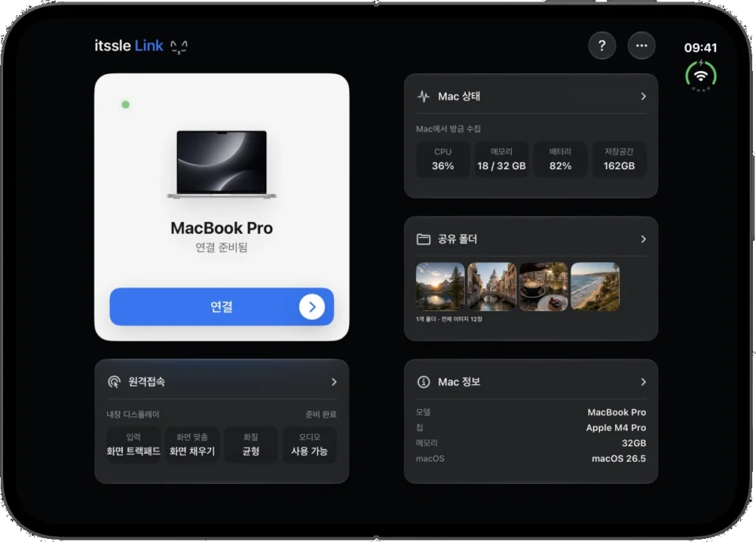Click the 'Mac에서 방금 수집' label

(448, 128)
